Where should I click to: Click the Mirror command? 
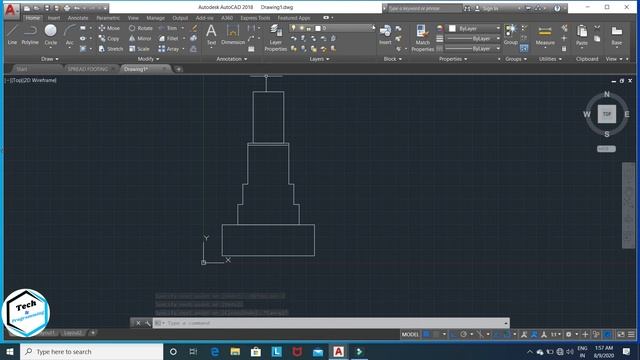140,38
